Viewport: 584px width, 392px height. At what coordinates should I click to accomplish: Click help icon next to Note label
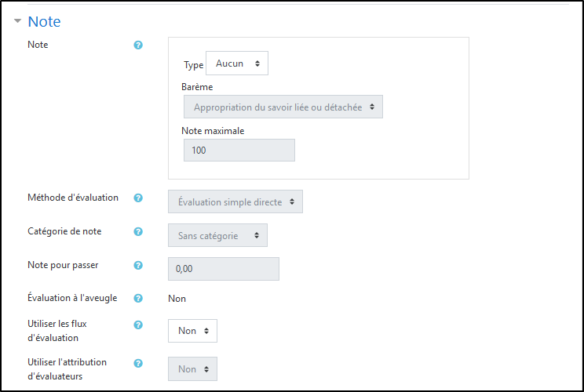(138, 45)
